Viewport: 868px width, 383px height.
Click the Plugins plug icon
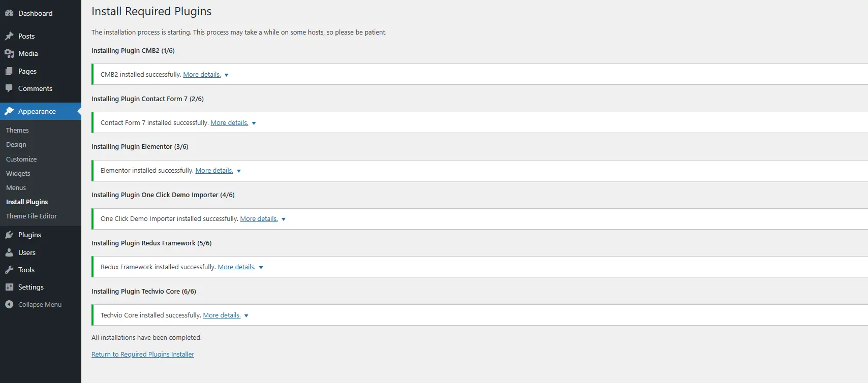coord(9,235)
